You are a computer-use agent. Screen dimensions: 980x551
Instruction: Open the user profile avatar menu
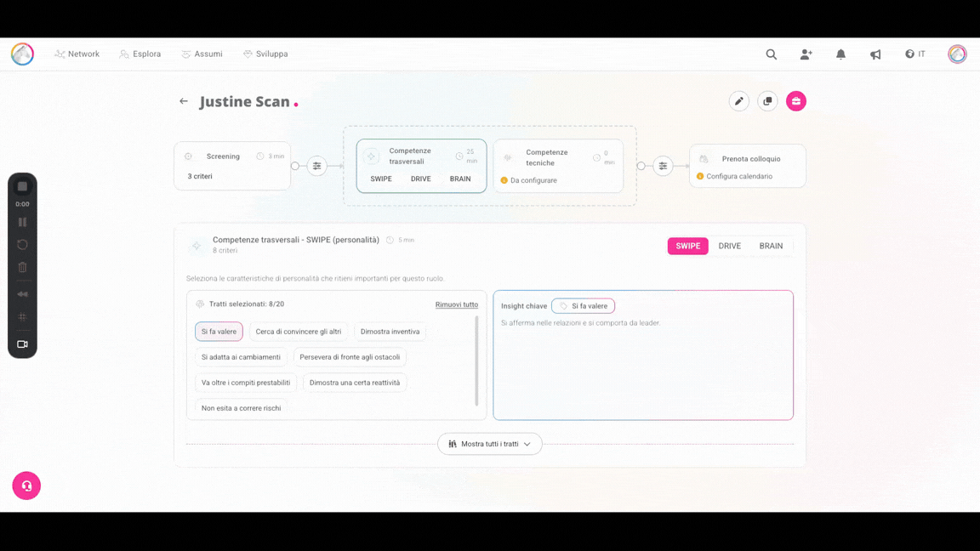(957, 54)
